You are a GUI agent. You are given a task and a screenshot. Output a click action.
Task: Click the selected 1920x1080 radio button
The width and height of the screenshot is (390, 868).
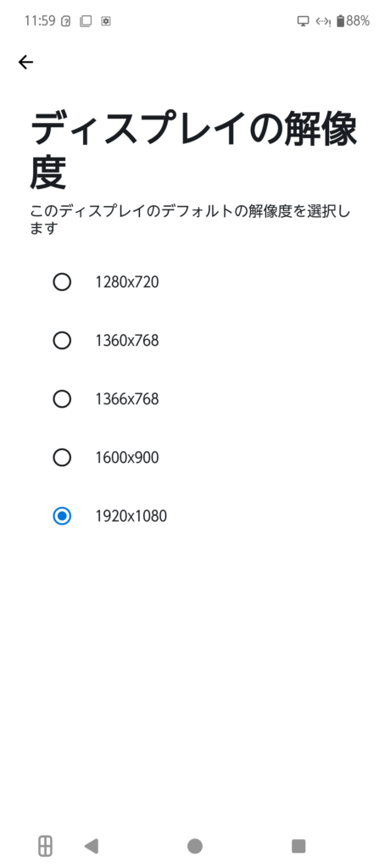[x=62, y=516]
